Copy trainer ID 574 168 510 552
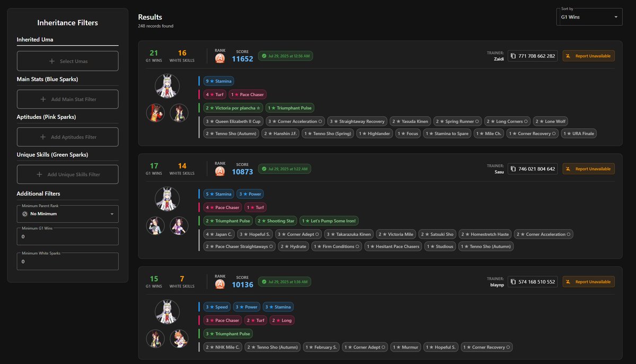The image size is (636, 364). click(x=533, y=282)
